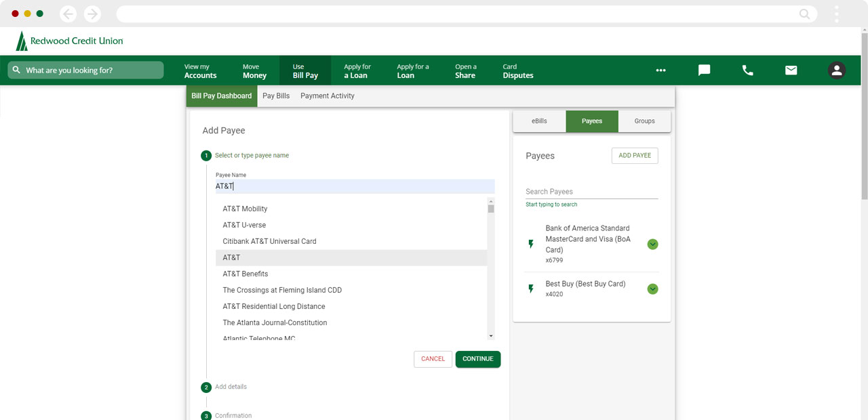This screenshot has width=868, height=420.
Task: Click the browser back arrow
Action: [x=68, y=14]
